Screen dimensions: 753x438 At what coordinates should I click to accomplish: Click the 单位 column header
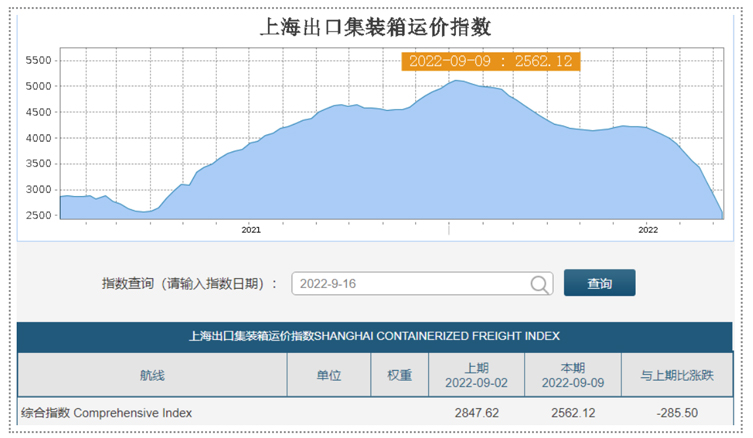pyautogui.click(x=329, y=375)
